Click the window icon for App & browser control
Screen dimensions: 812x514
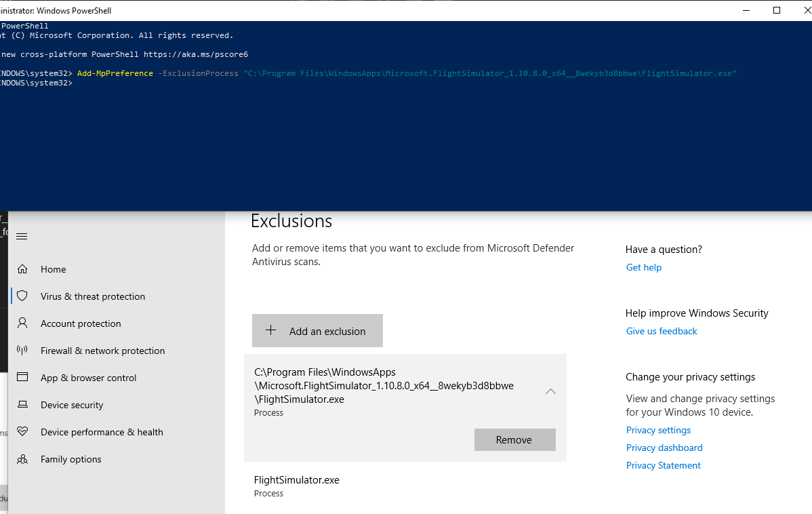tap(22, 377)
